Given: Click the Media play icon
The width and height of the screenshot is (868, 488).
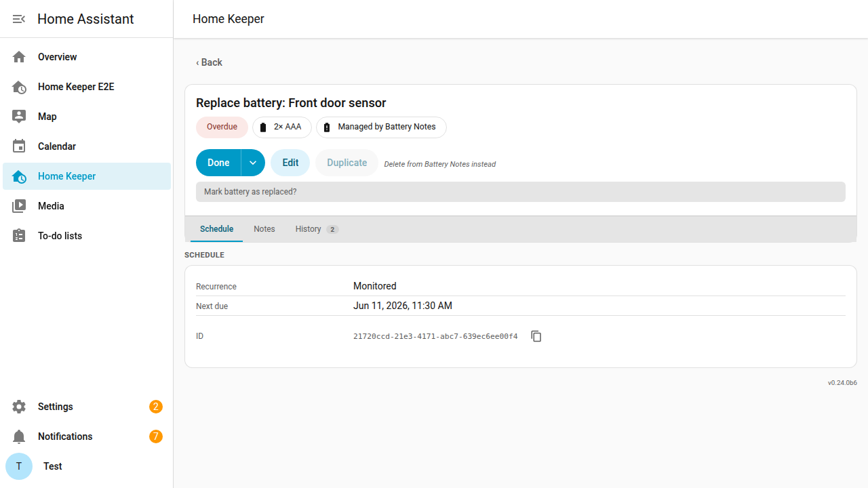Looking at the screenshot, I should pyautogui.click(x=19, y=206).
